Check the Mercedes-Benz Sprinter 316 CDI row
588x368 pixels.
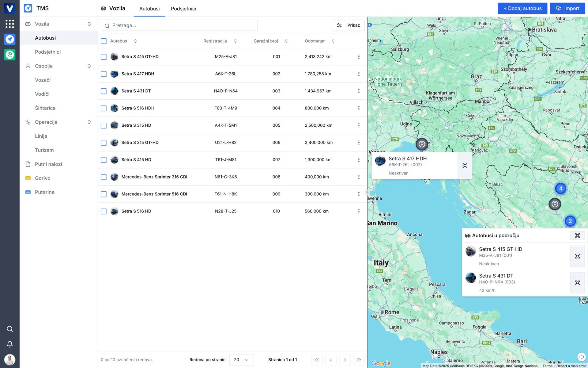(104, 177)
